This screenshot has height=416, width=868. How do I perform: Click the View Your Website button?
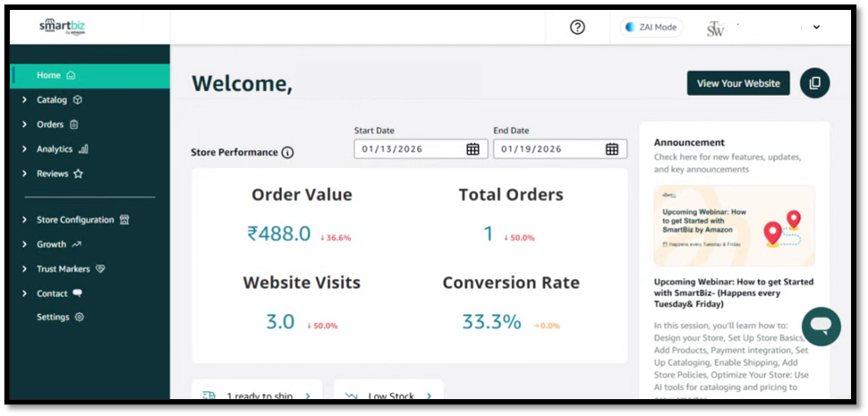[738, 83]
